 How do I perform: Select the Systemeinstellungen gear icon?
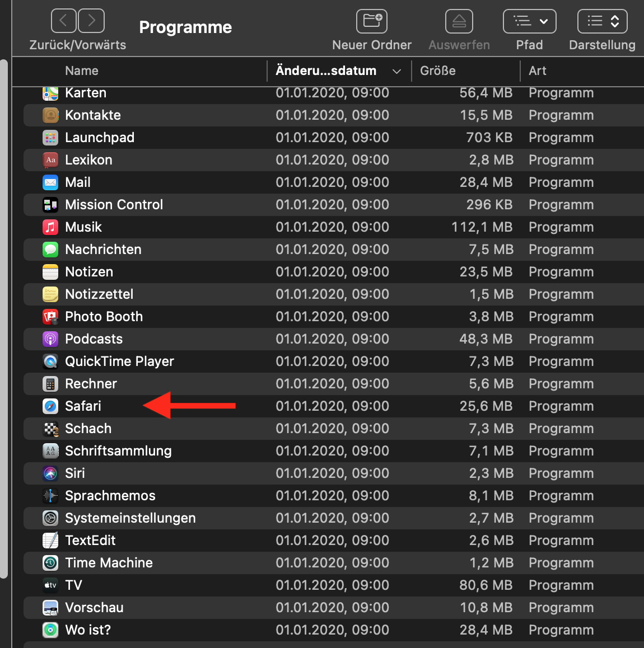(50, 518)
